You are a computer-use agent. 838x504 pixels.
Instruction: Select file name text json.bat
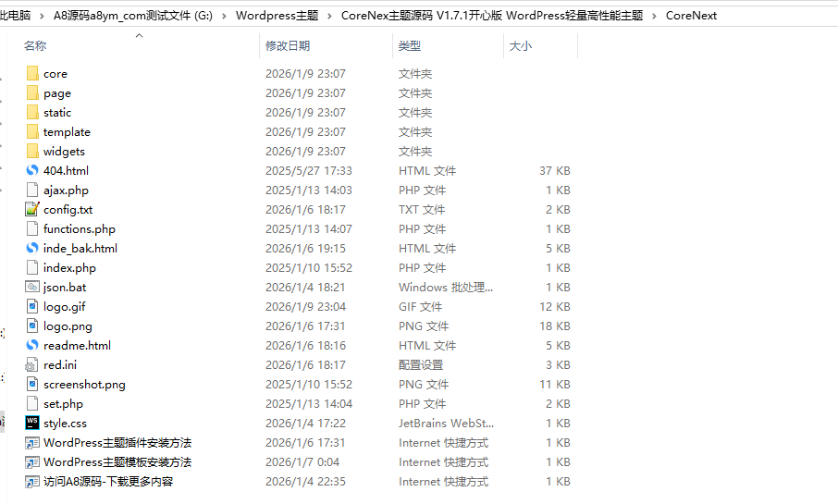(x=65, y=287)
